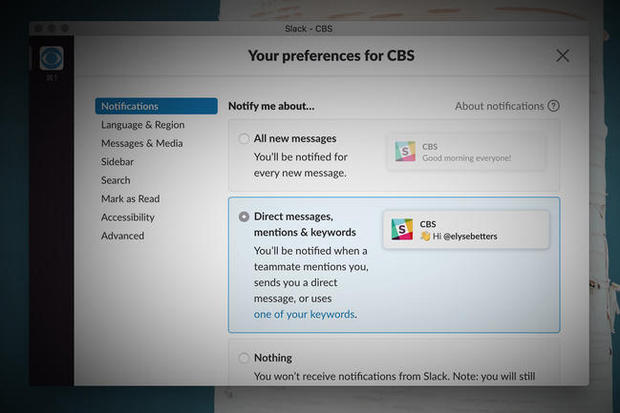The image size is (620, 413).
Task: Open the About notifications link
Action: tap(499, 106)
